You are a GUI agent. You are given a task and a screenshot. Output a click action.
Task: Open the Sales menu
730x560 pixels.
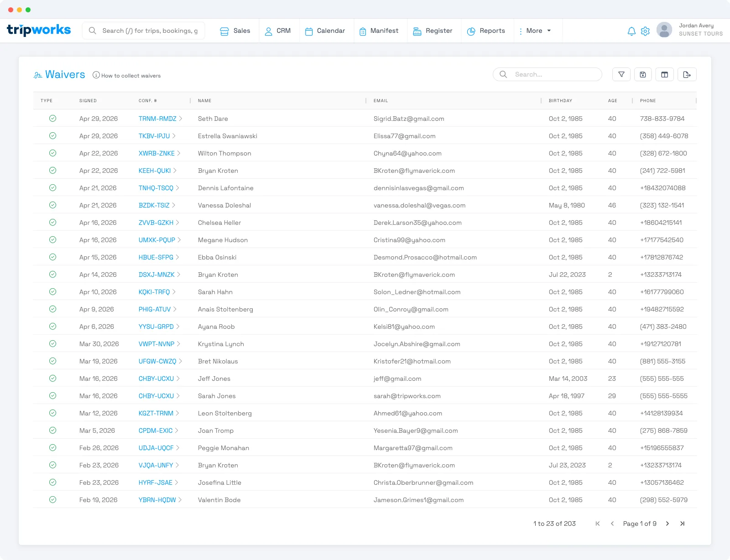click(235, 31)
